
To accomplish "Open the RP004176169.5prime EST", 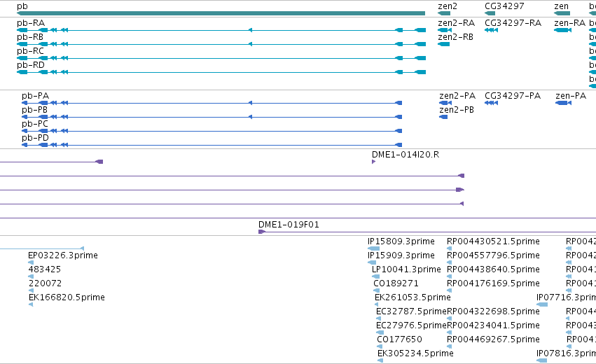I will point(450,290).
